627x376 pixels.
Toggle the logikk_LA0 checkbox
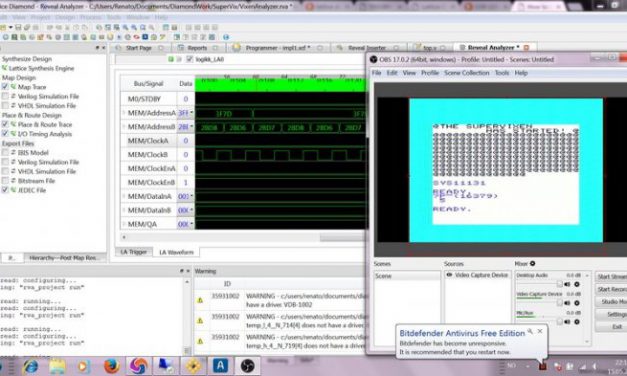point(190,59)
